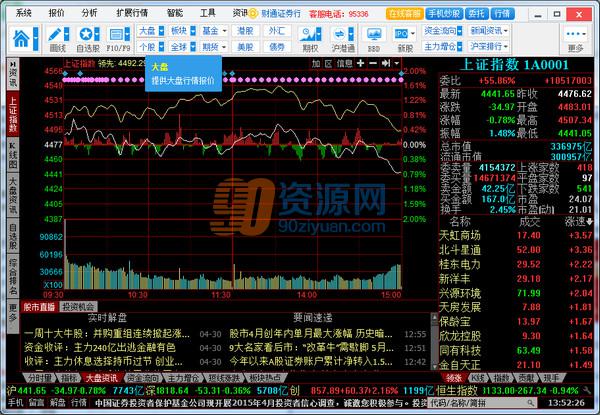Open the 沪港通 arrows icon

click(339, 34)
